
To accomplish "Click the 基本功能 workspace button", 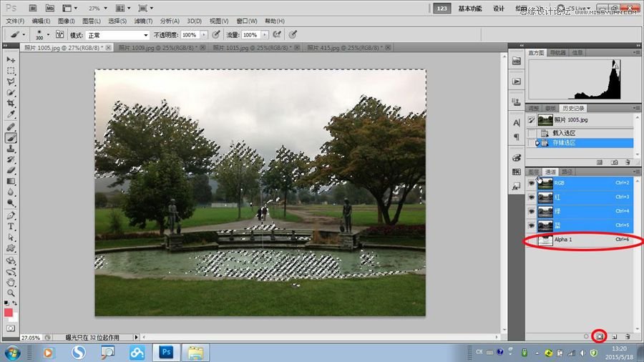I will click(x=470, y=9).
